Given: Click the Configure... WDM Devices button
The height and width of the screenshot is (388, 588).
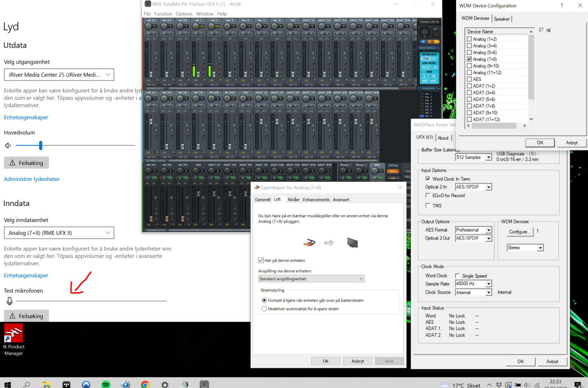Looking at the screenshot, I should click(520, 232).
